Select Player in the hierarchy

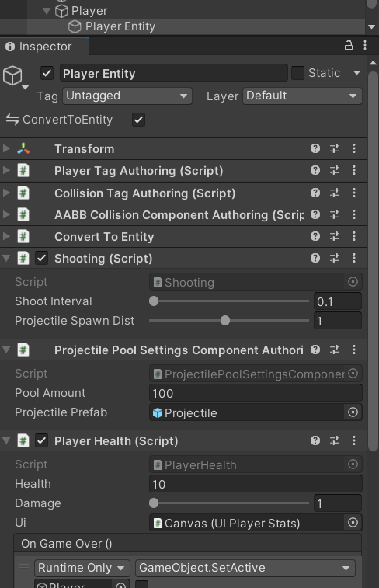tap(89, 11)
